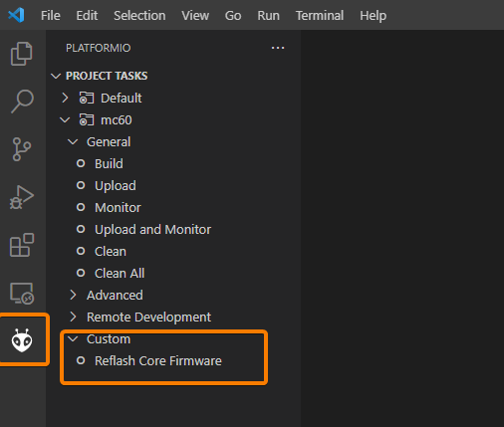Click the circle icon beside Reflash Core Firmware
Screen dimensions: 504x427
(x=81, y=360)
